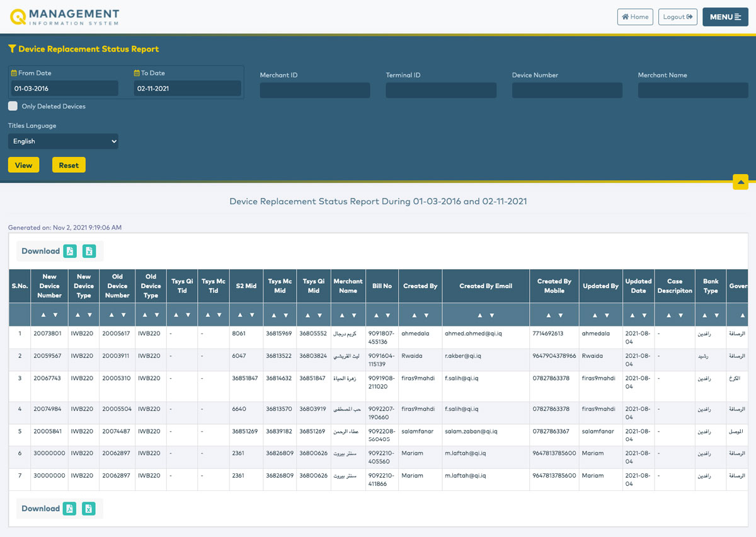Focus the Merchant ID input
Screen dimensions: 756x537
[315, 90]
